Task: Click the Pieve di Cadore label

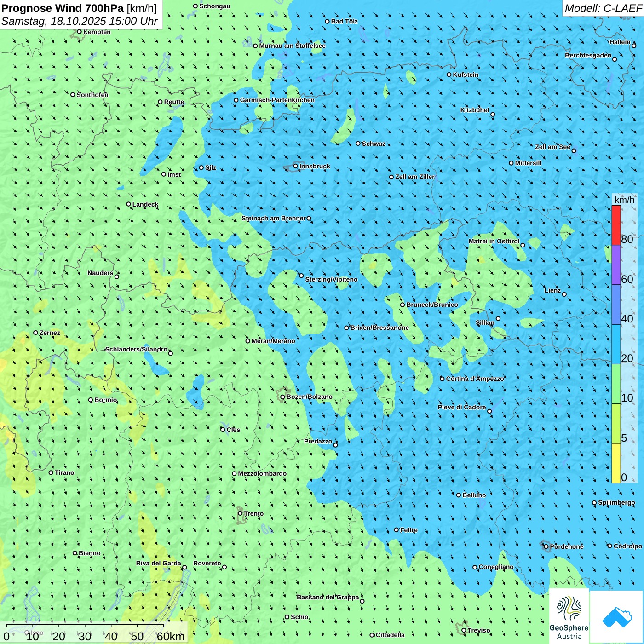Action: point(462,407)
